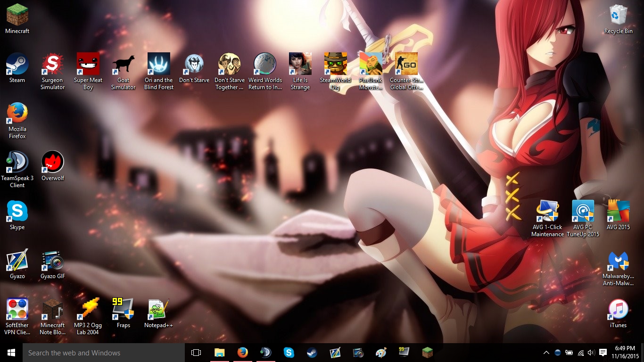Open Task View from the taskbar
The height and width of the screenshot is (362, 644).
[x=196, y=353]
